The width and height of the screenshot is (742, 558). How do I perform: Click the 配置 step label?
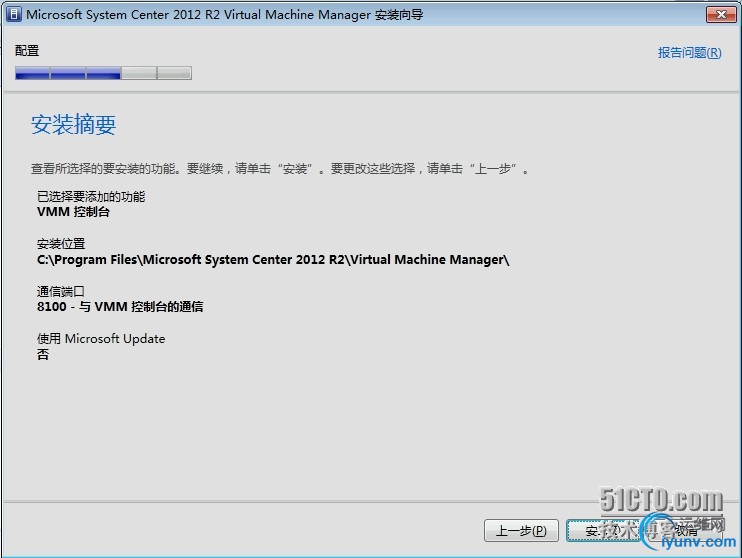pos(27,51)
